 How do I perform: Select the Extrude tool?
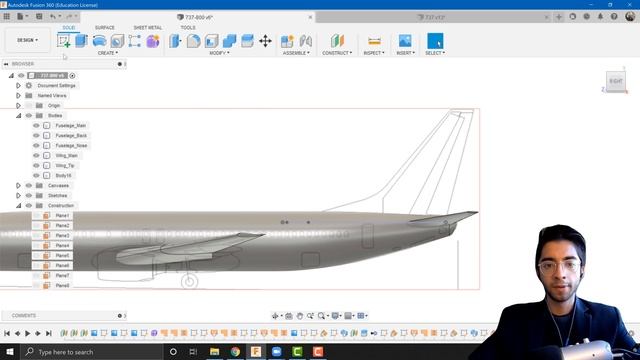(x=82, y=41)
